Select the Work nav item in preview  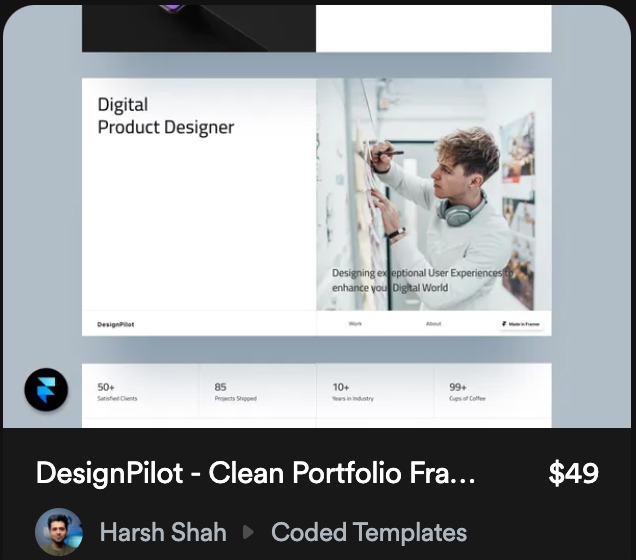[355, 324]
